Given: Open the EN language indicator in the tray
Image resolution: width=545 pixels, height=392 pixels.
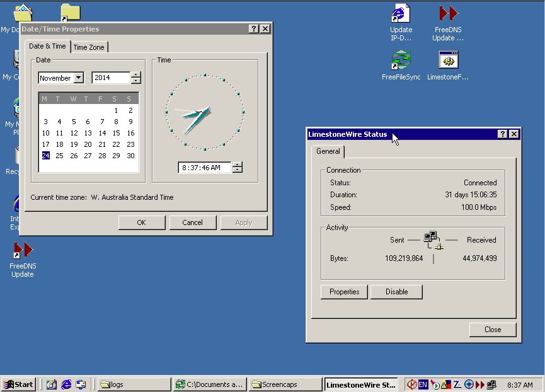Looking at the screenshot, I should click(x=423, y=384).
